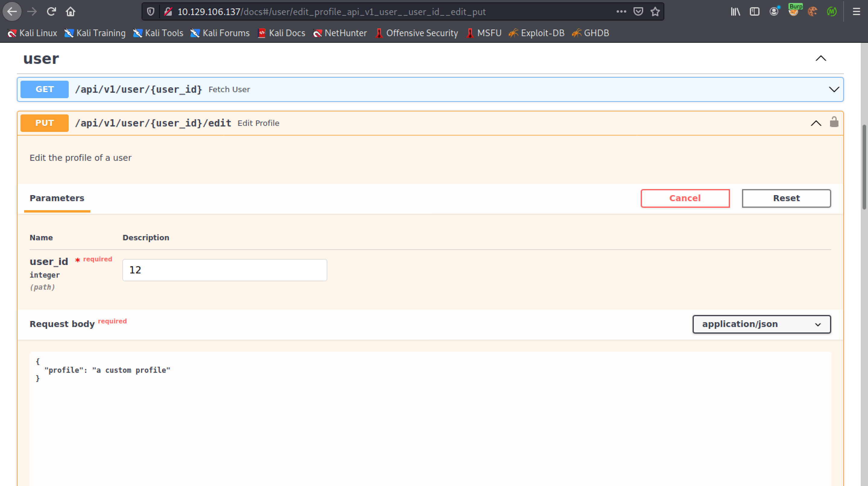868x486 pixels.
Task: Open the Kali Forums bookmark
Action: [220, 33]
